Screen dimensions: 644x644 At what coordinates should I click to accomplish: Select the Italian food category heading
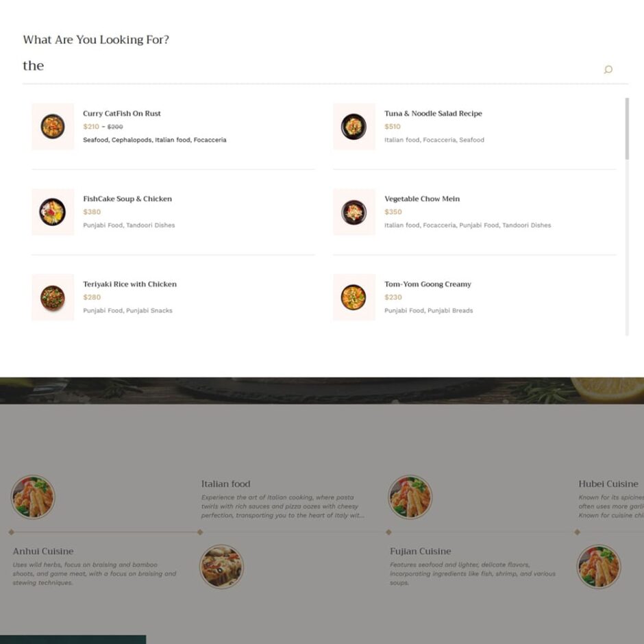[x=225, y=484]
